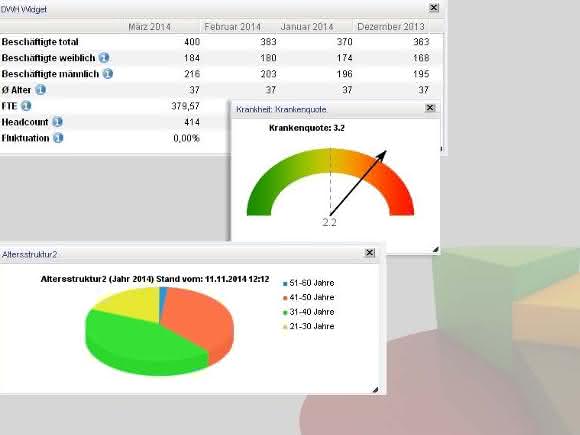Click the FTE value 379,57
This screenshot has width=580, height=435.
pos(186,106)
